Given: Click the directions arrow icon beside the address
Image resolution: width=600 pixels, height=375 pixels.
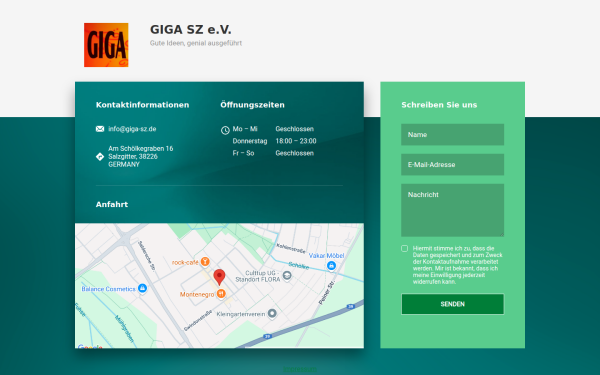Looking at the screenshot, I should click(x=100, y=157).
